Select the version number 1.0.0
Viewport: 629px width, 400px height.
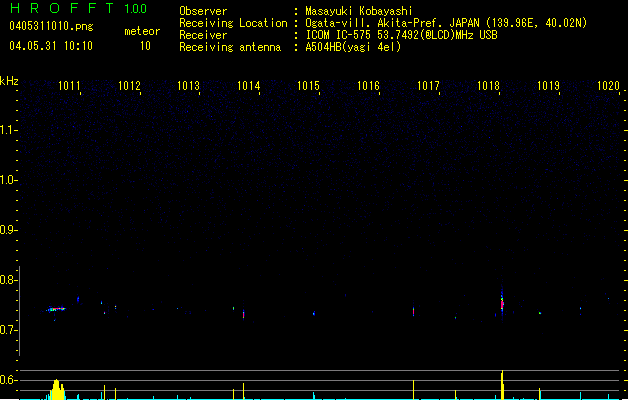136,9
